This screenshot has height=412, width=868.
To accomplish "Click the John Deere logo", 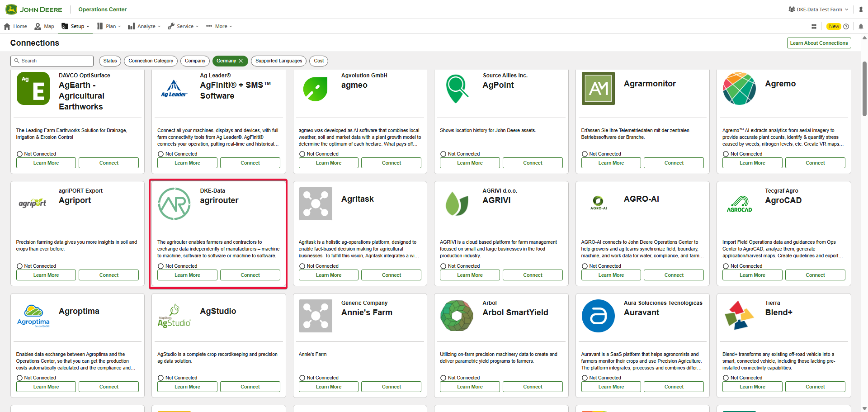I will click(34, 9).
